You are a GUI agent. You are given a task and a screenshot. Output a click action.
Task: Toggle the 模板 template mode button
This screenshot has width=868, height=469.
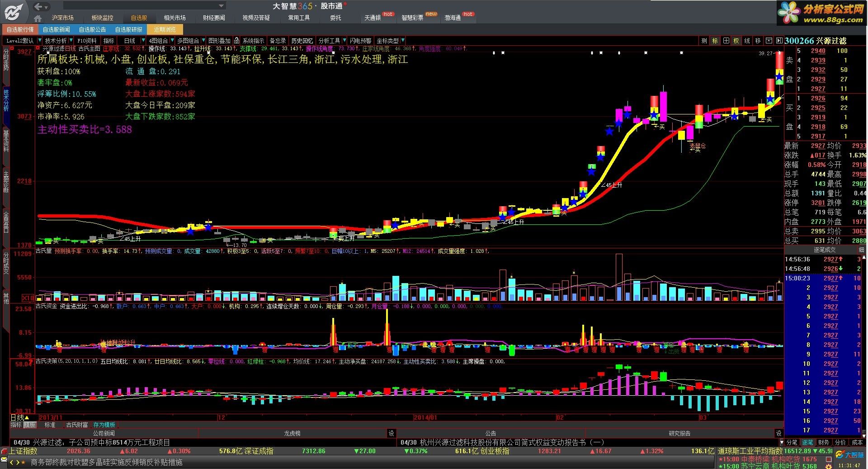coord(30,425)
